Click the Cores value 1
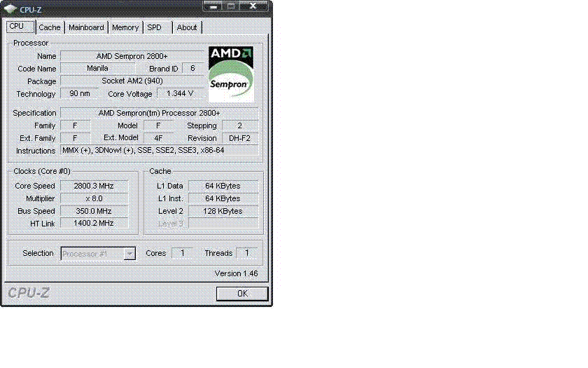The width and height of the screenshot is (588, 368). click(x=182, y=253)
